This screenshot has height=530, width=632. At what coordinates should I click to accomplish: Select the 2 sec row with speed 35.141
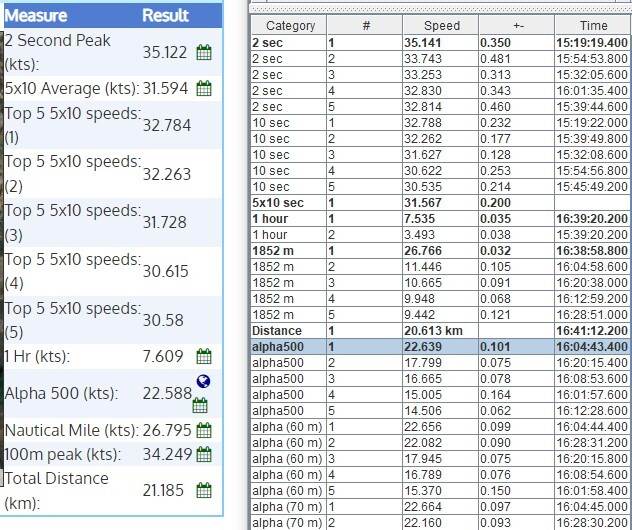[x=441, y=44]
